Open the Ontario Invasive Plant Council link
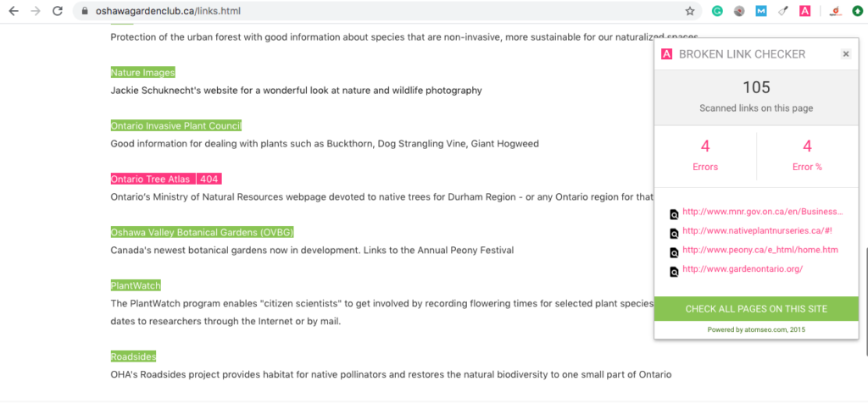This screenshot has width=868, height=403. tap(176, 125)
